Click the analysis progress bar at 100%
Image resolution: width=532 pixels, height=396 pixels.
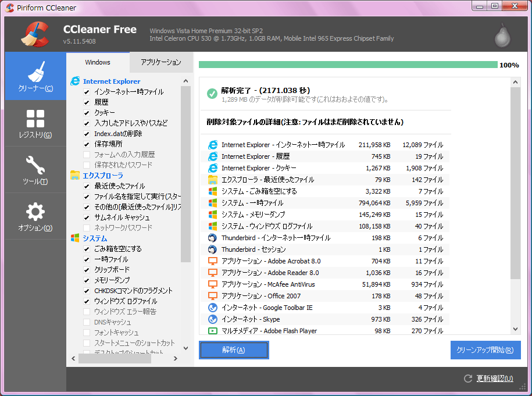(x=348, y=65)
